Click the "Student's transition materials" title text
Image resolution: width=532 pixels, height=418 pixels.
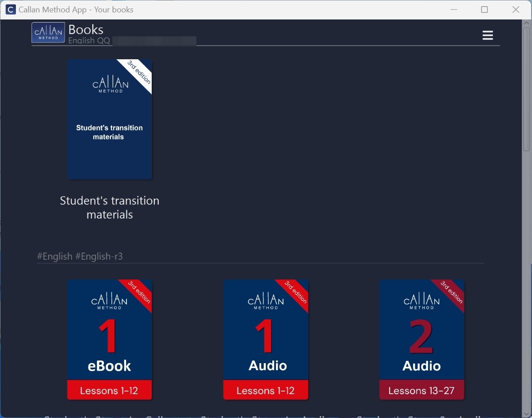pos(110,207)
